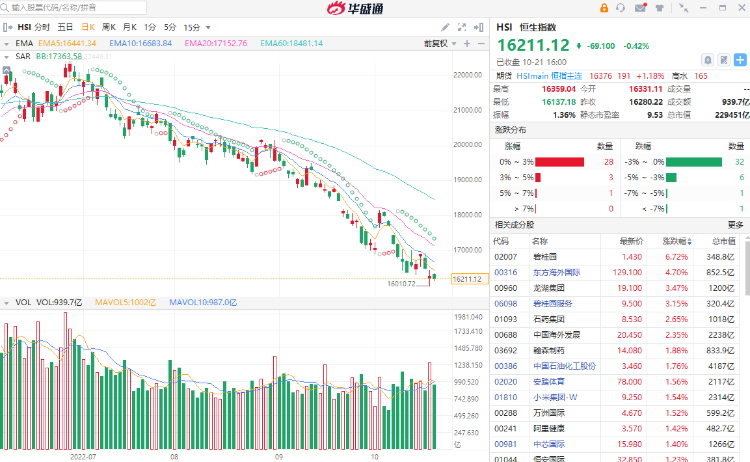Open the mail messages icon
This screenshot has width=750, height=462.
(x=640, y=8)
